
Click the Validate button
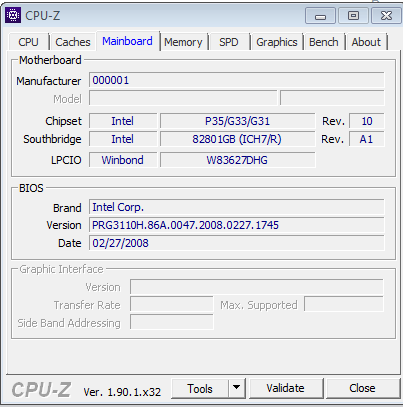(286, 388)
